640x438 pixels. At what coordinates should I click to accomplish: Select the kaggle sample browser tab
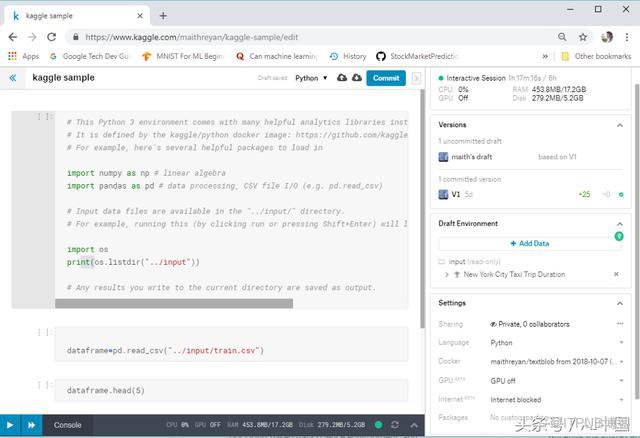(x=78, y=16)
